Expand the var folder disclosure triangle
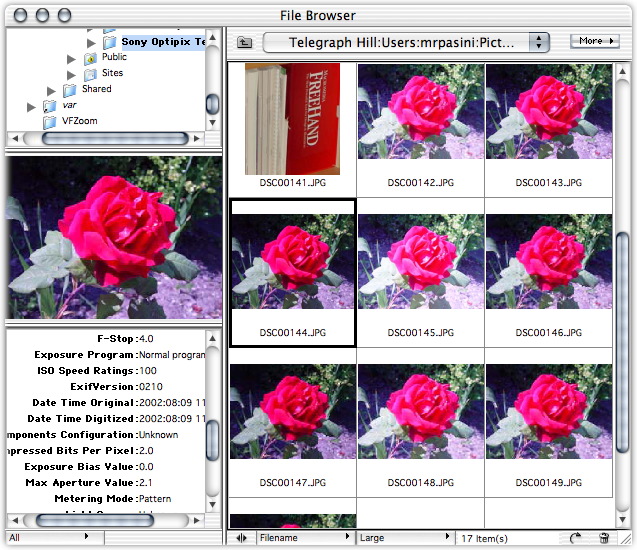 click(32, 105)
